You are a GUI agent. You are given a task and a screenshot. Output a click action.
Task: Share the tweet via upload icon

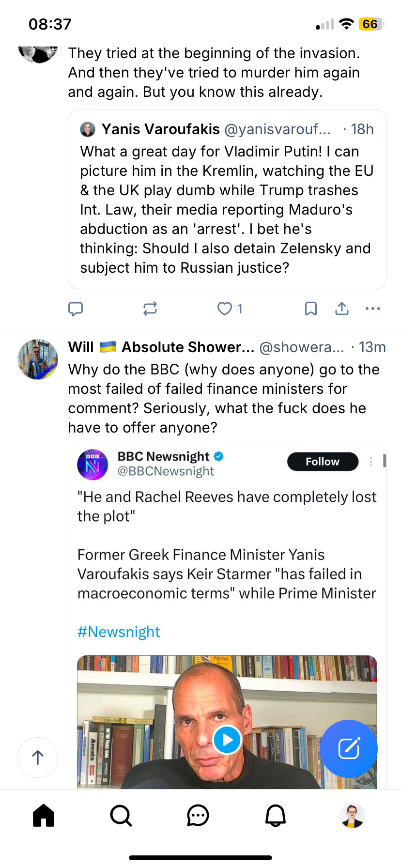[342, 309]
